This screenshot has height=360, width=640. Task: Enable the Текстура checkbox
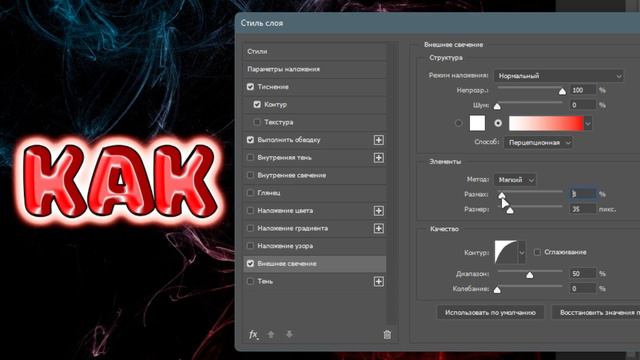pyautogui.click(x=257, y=122)
